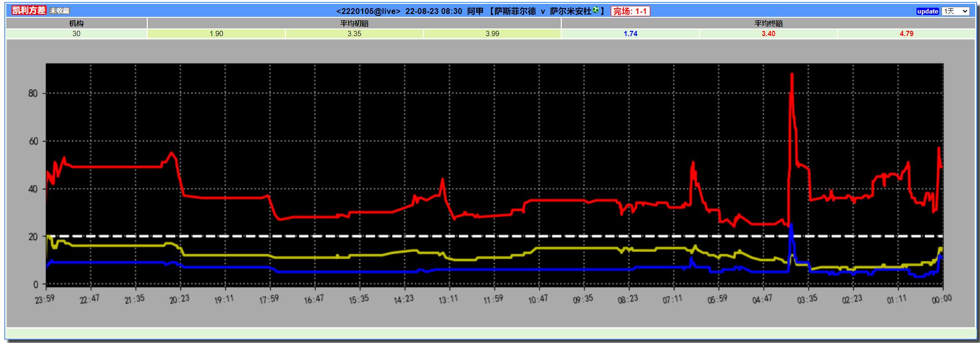This screenshot has width=980, height=343.
Task: Click the soccer ball icon beside 萨尔米安杜
Action: tap(596, 10)
